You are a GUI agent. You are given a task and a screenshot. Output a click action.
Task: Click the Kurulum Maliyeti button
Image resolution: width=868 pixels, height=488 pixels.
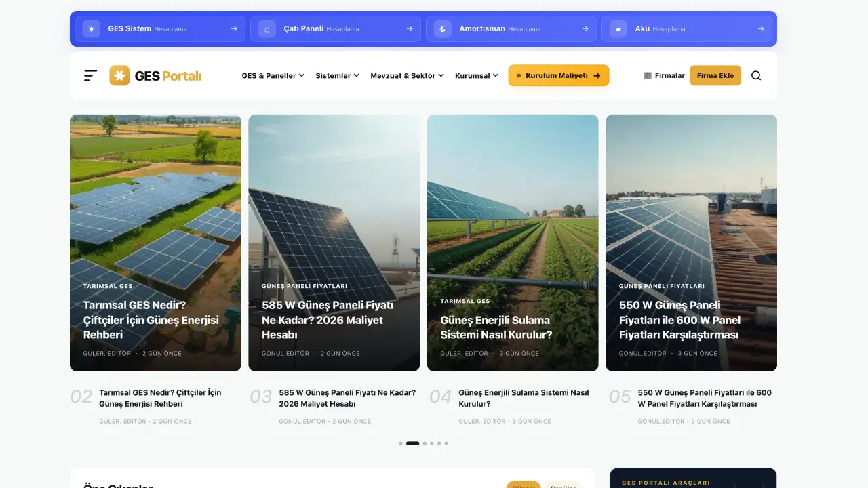point(559,75)
